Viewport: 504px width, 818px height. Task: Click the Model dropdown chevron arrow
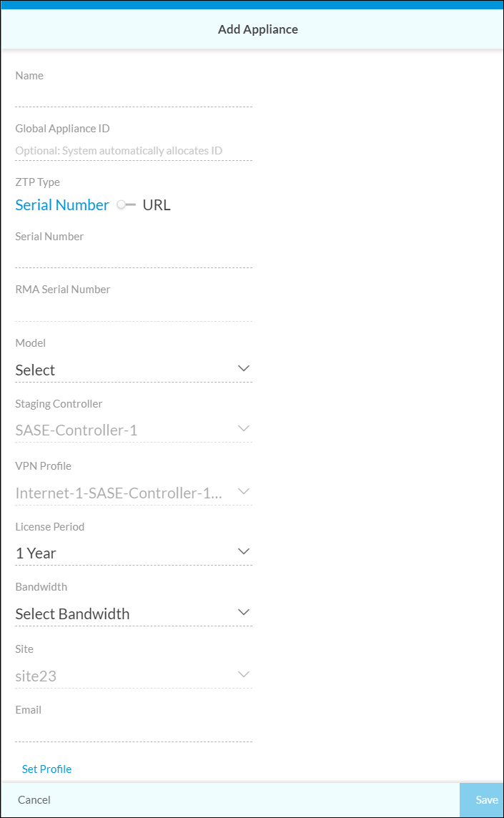[x=243, y=368]
